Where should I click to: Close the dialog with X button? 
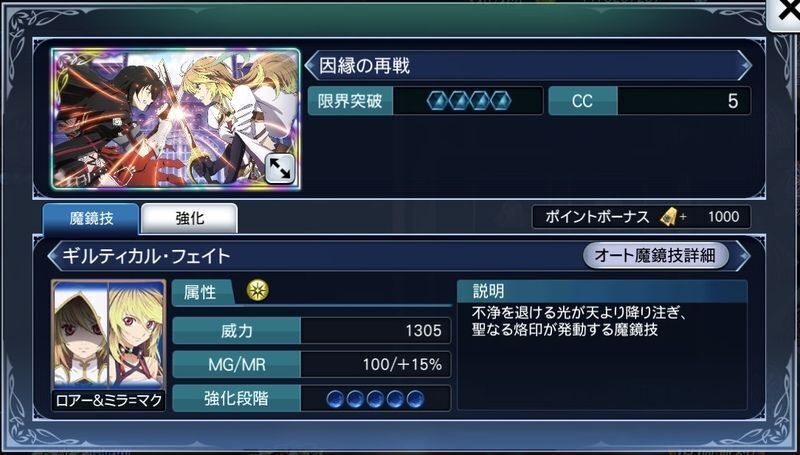[785, 13]
